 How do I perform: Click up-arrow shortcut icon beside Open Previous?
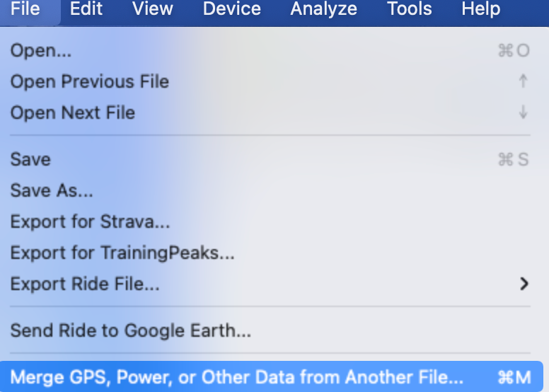tap(523, 81)
